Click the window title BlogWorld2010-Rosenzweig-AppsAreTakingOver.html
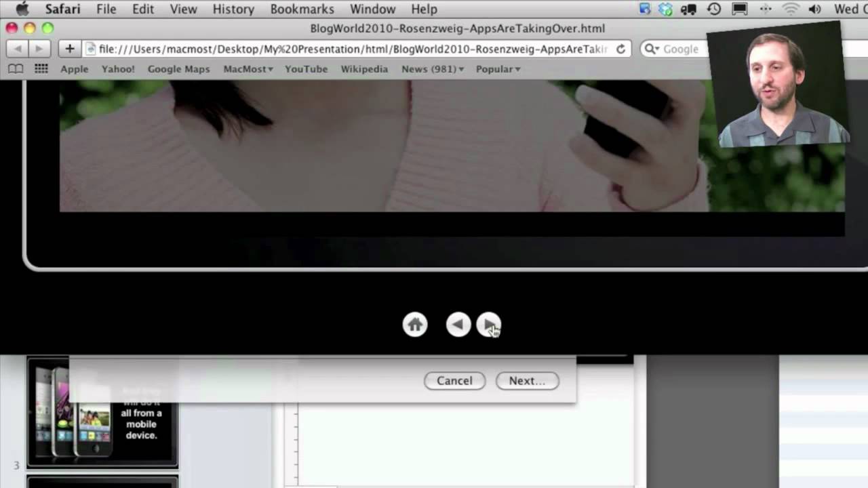 coord(457,28)
